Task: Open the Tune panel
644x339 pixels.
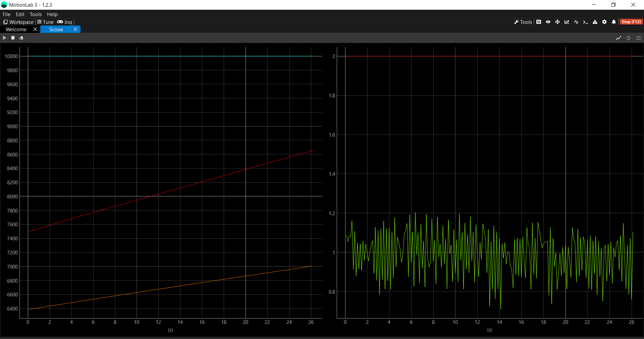Action: [x=45, y=22]
